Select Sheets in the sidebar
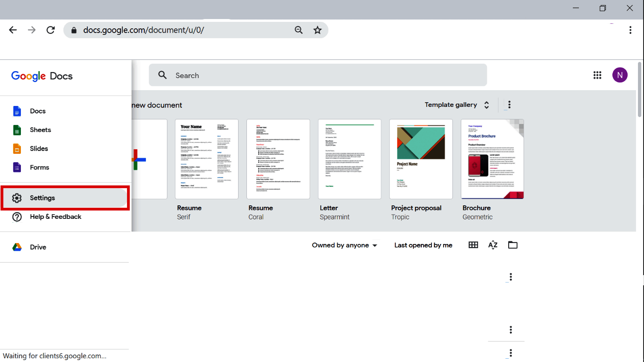 point(40,130)
